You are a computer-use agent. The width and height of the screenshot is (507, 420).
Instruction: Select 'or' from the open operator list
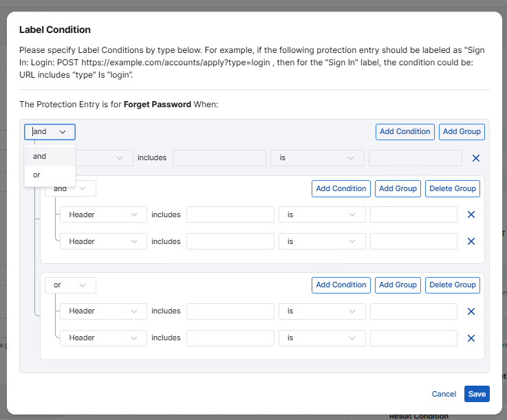tap(37, 175)
